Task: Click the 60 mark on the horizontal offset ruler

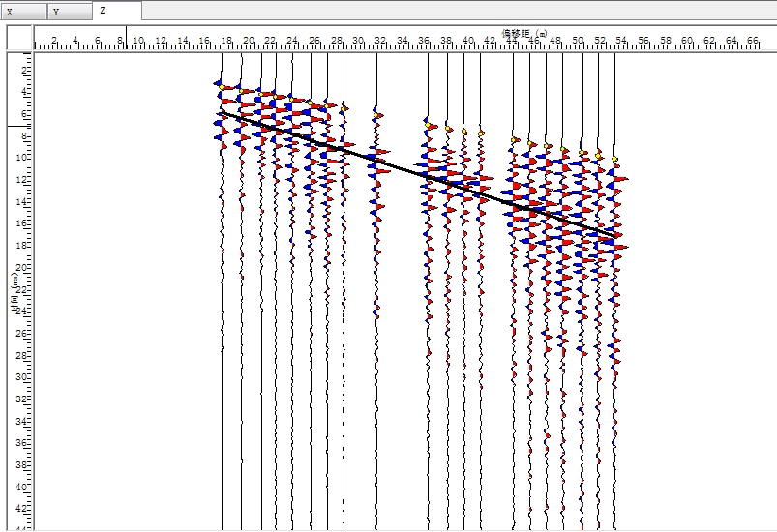Action: tap(687, 41)
